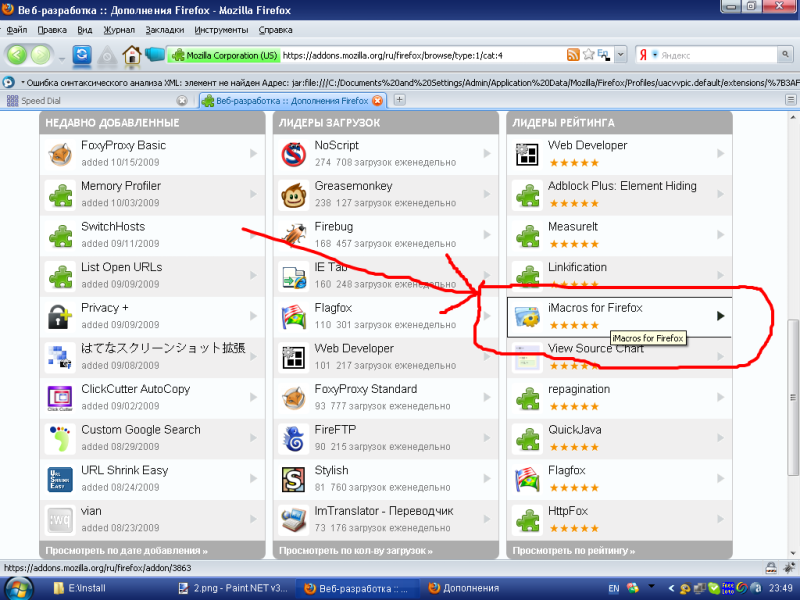Screen dimensions: 800x600
Task: Click the page vertical scrollbar thumb
Action: coord(792,398)
